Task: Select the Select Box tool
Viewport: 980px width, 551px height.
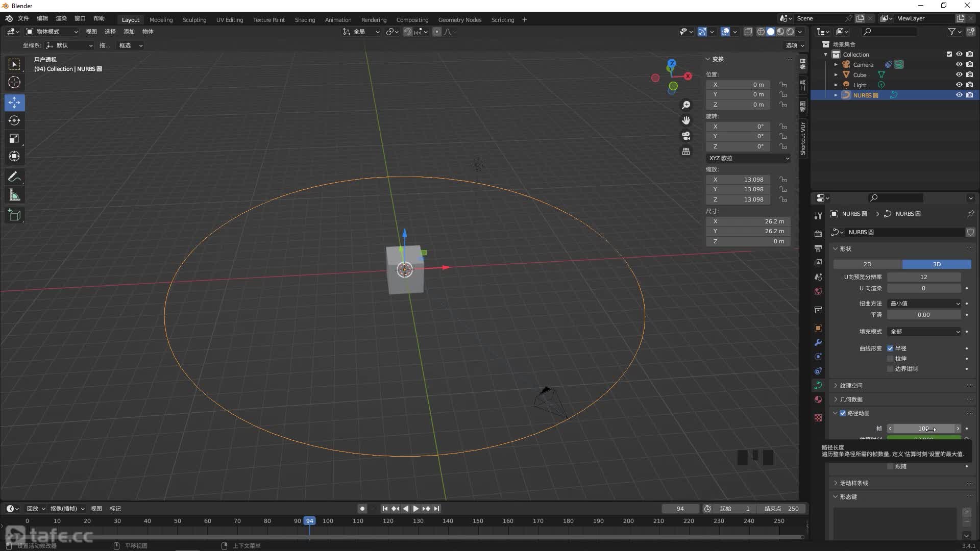Action: click(14, 64)
